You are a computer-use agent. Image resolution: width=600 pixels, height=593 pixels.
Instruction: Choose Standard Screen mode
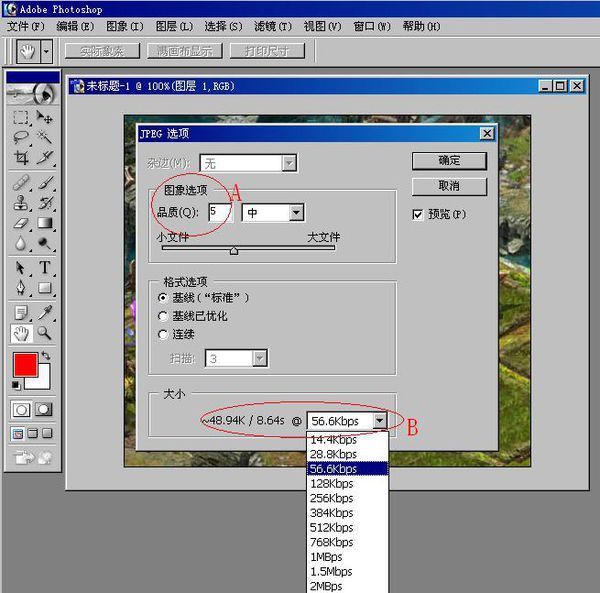(x=17, y=433)
